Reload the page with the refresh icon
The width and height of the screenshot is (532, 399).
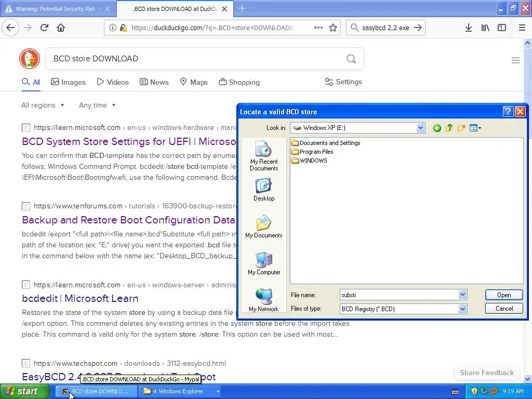pos(44,28)
